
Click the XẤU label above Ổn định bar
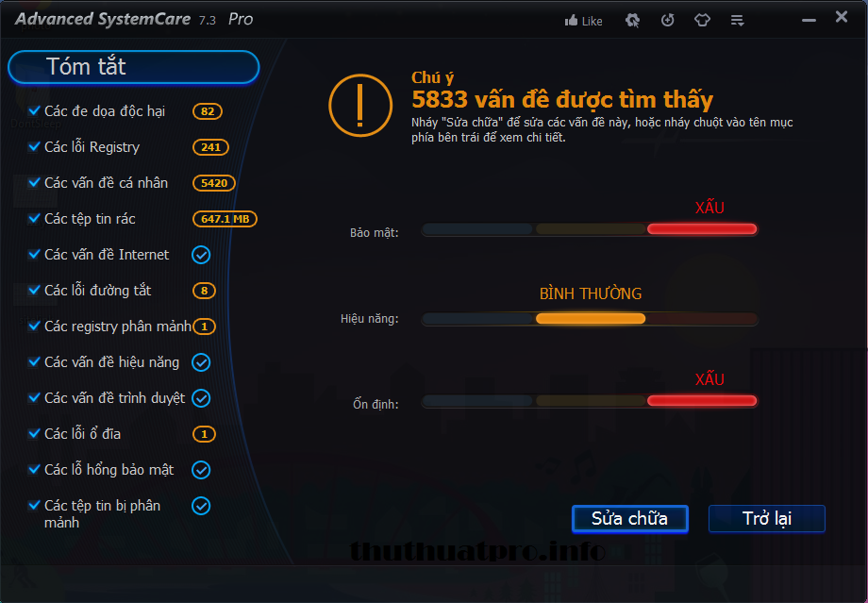click(x=709, y=379)
